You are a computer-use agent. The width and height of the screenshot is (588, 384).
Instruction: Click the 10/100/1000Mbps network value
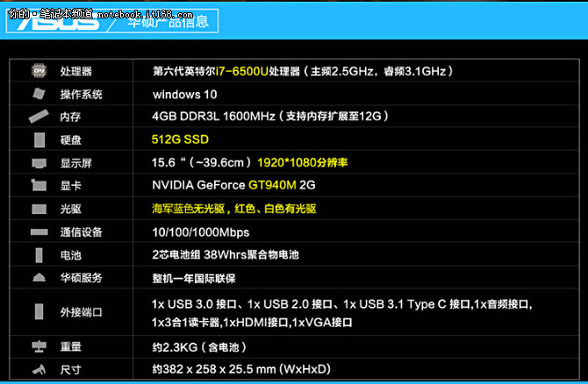pos(201,232)
